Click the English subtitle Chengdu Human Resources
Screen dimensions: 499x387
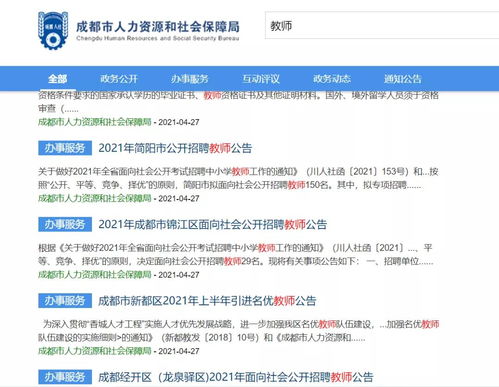click(x=158, y=38)
